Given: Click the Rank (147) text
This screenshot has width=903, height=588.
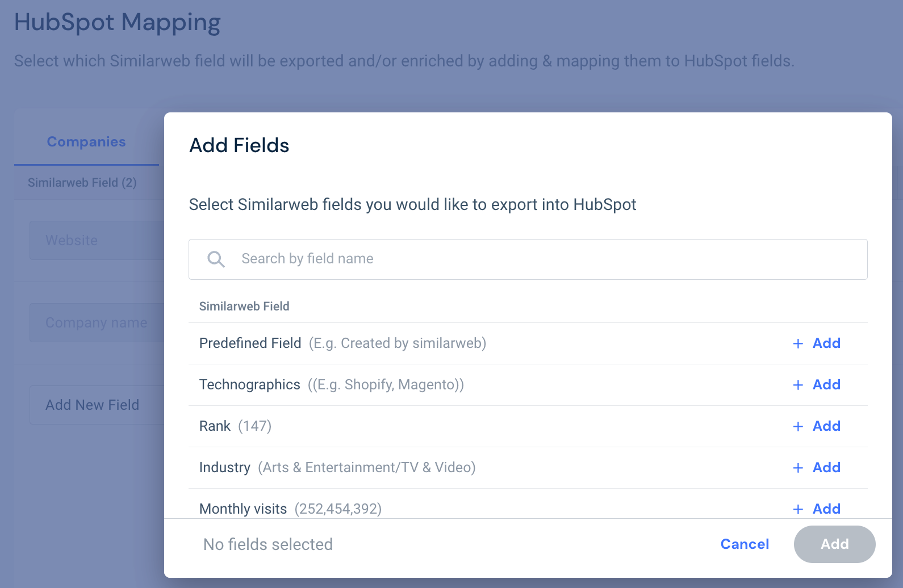Looking at the screenshot, I should tap(235, 426).
